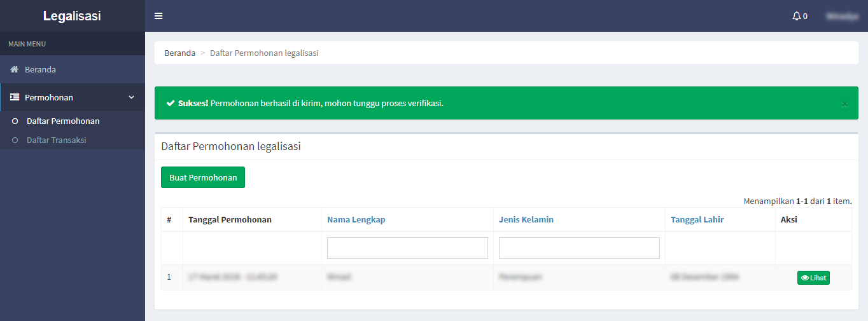Click the circle icon beside Daftar Transaksi
Image resolution: width=868 pixels, height=321 pixels.
tap(15, 140)
